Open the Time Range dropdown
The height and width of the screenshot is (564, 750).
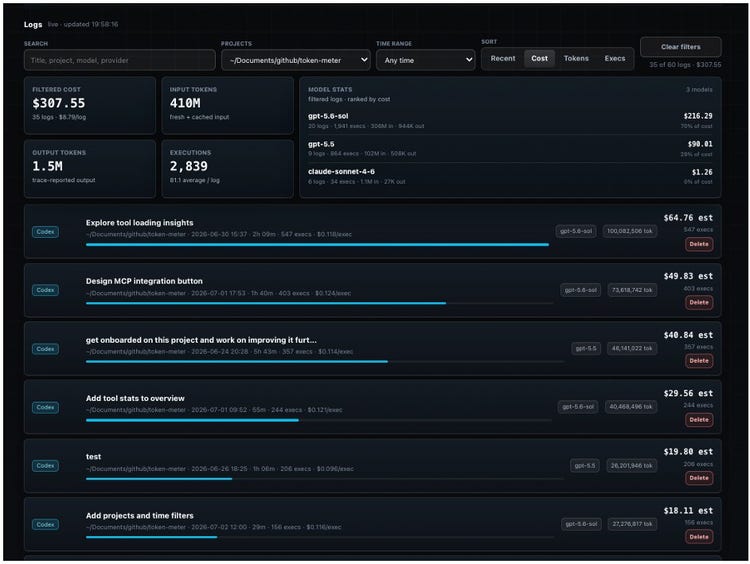(x=426, y=60)
